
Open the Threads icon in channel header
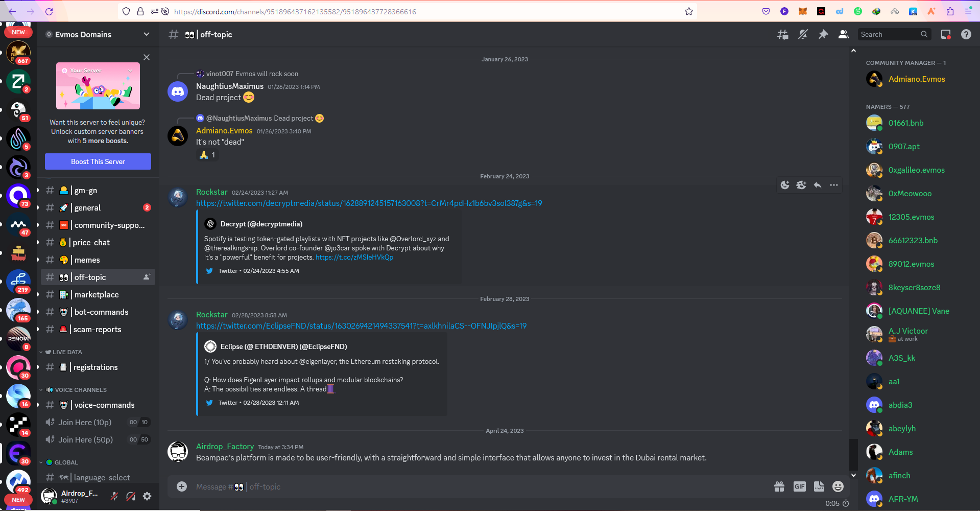782,34
